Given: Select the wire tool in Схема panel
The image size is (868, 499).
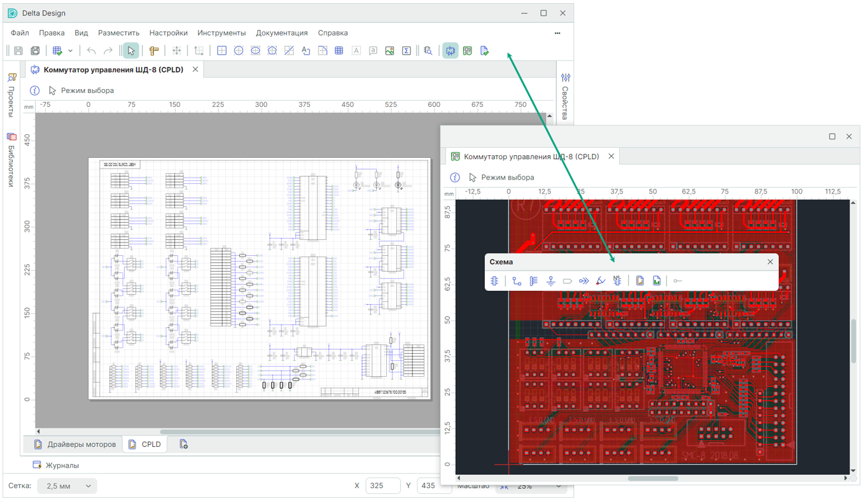Looking at the screenshot, I should point(517,281).
